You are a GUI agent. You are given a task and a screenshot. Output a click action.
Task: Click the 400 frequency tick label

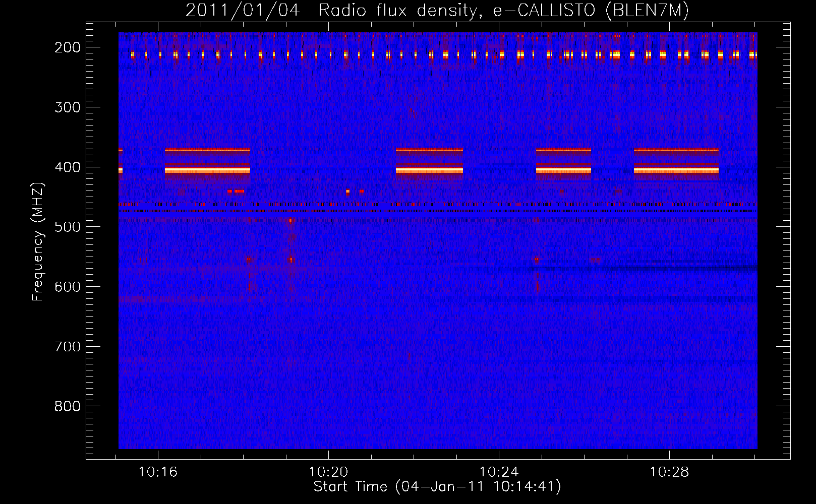tap(68, 167)
